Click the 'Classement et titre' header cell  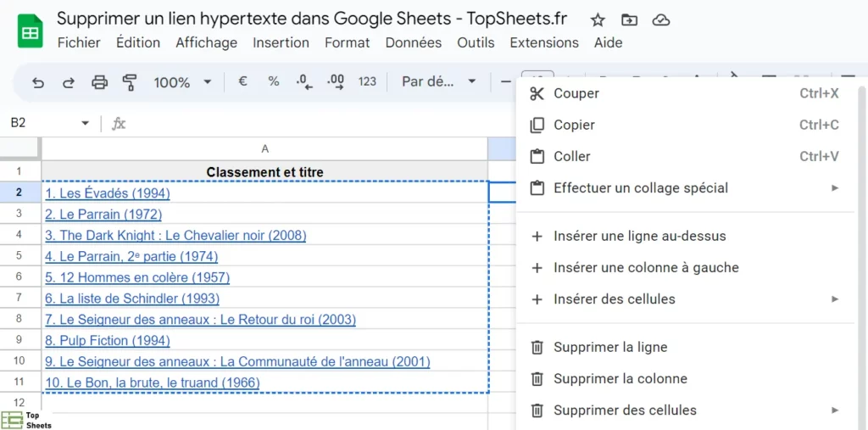click(264, 172)
